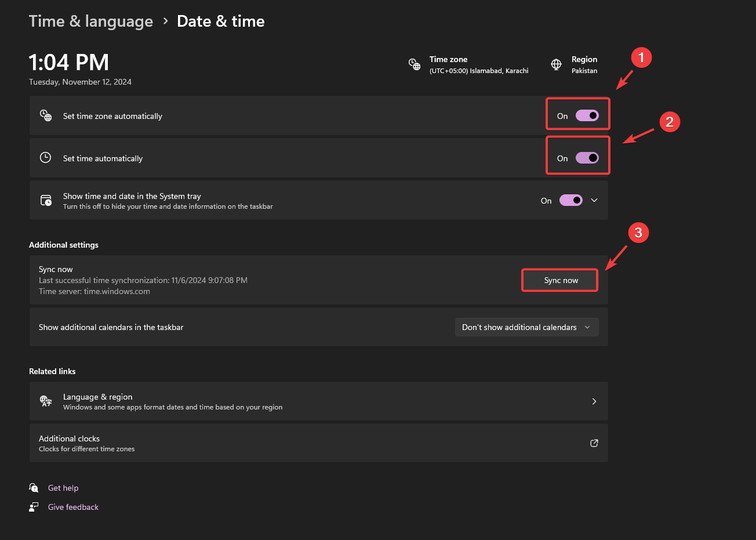Open the Get help link
Screen dimensions: 756x540
63,488
